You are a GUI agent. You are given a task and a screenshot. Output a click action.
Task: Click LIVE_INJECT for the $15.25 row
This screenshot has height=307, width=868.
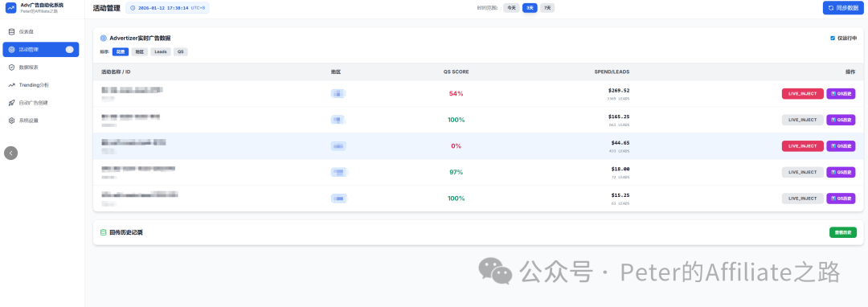[x=803, y=198]
